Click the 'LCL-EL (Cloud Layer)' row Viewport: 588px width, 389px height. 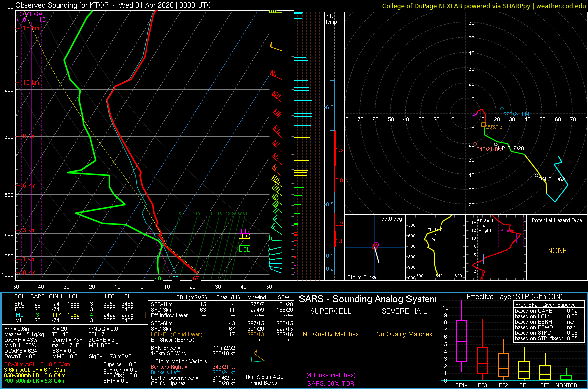click(x=221, y=334)
